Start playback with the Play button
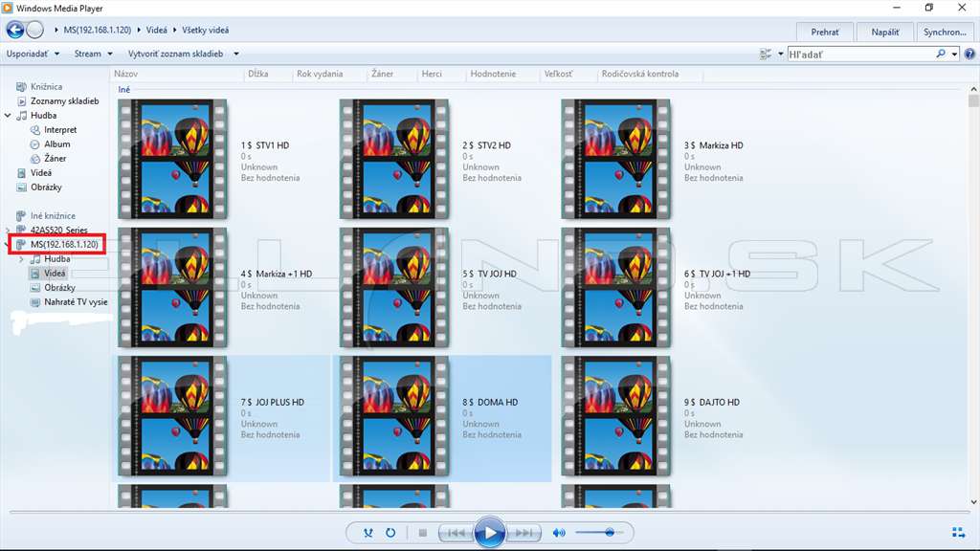The width and height of the screenshot is (980, 551). (x=489, y=533)
